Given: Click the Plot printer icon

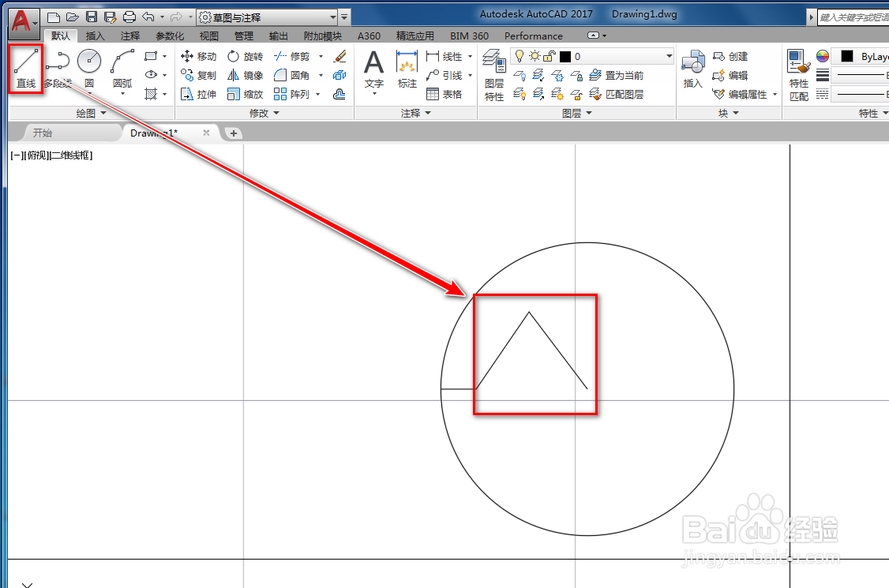Looking at the screenshot, I should pos(129,17).
